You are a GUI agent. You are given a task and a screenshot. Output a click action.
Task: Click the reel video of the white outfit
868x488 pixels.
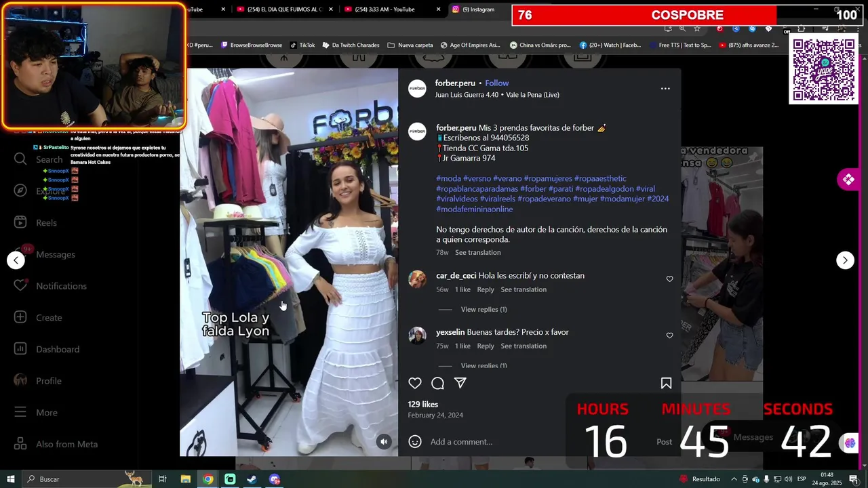pos(289,262)
